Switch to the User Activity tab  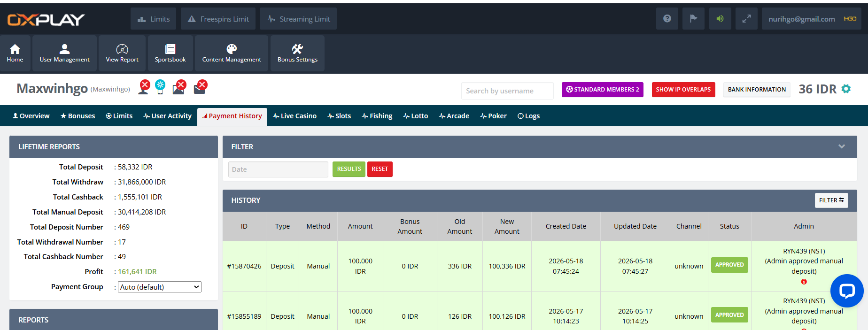click(x=167, y=116)
